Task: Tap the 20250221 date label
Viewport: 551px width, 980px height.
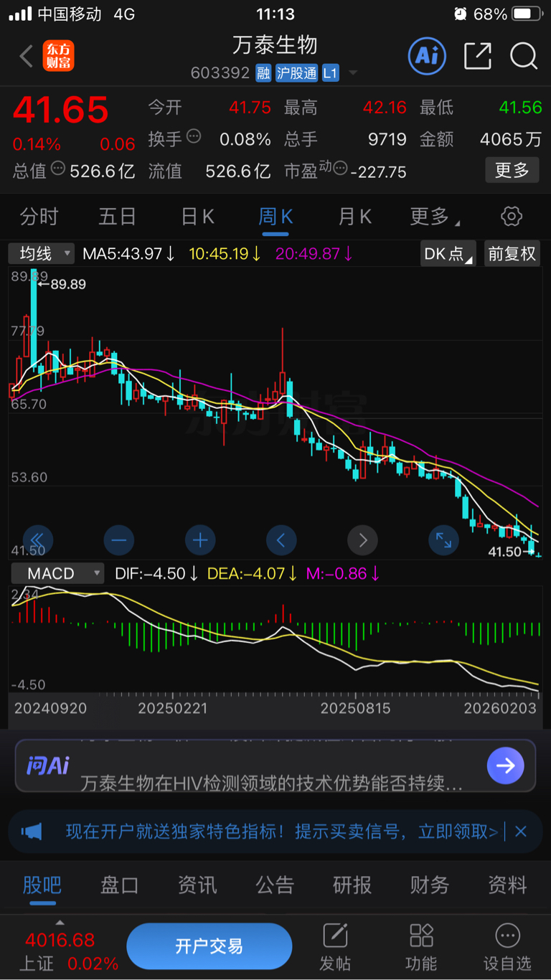Action: click(x=172, y=708)
